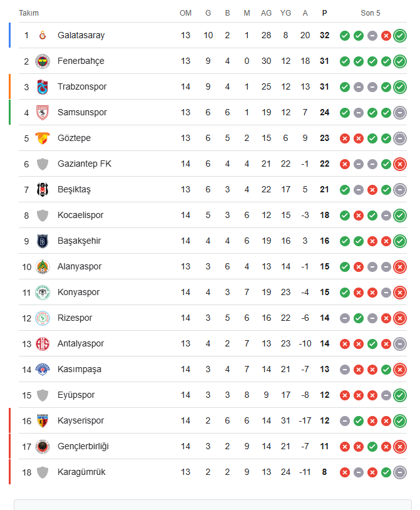Select the Samsunspor logo icon
This screenshot has height=510, width=420.
tap(43, 113)
